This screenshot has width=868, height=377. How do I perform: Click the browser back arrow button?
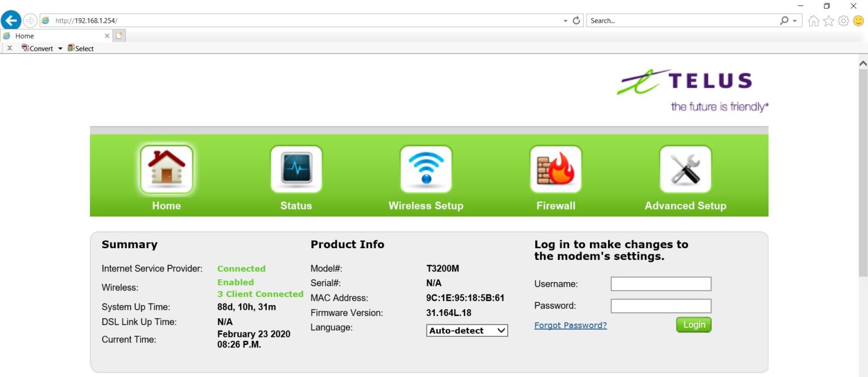click(11, 20)
